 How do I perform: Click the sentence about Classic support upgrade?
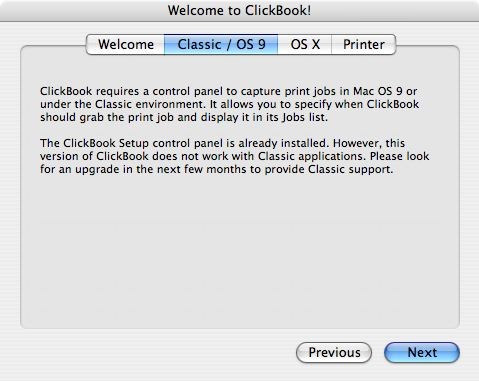point(234,163)
